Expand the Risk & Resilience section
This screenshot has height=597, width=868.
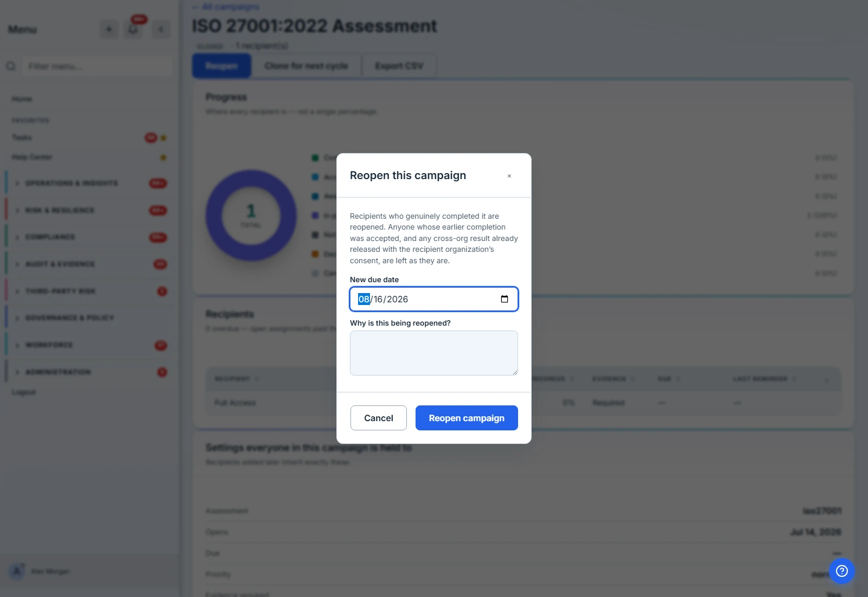(90, 210)
